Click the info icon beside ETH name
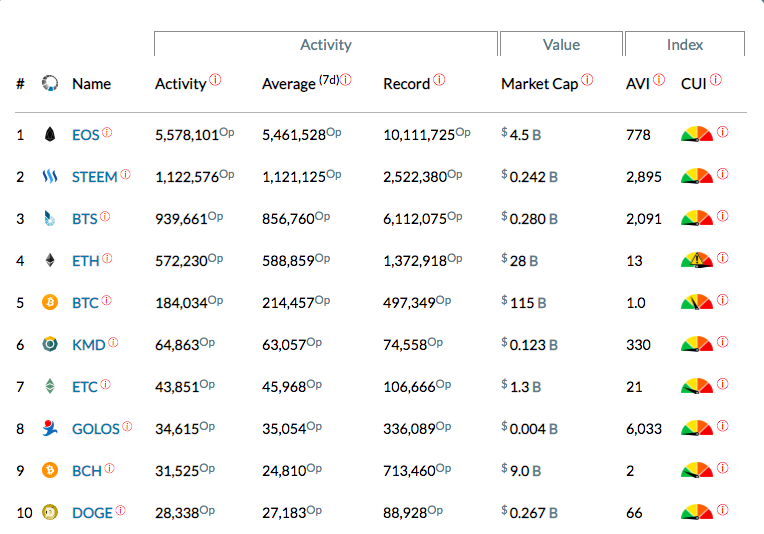The image size is (764, 534). (x=107, y=258)
